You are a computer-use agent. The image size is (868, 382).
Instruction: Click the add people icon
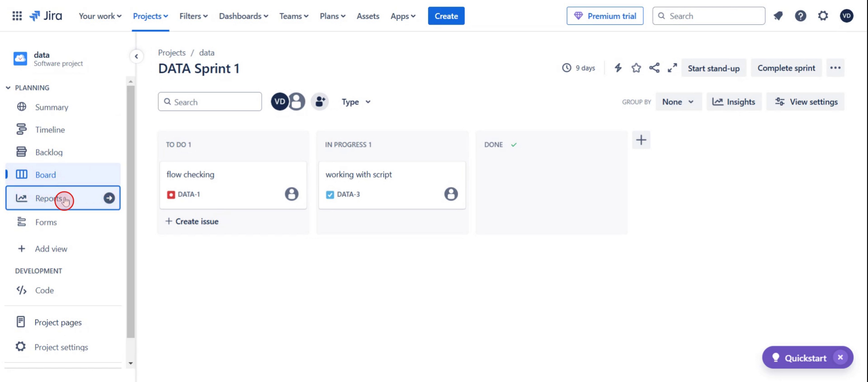pos(320,102)
